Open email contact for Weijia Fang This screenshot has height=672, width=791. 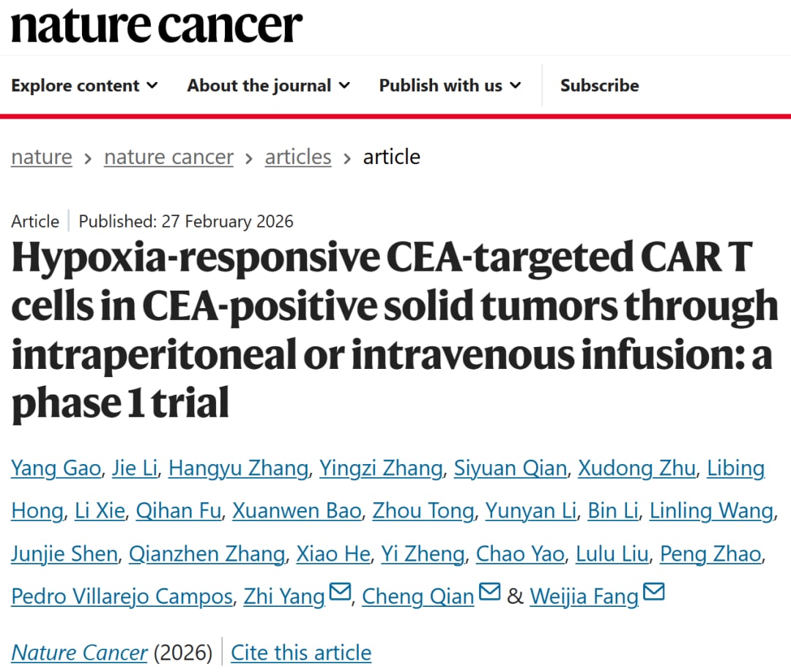click(x=654, y=591)
